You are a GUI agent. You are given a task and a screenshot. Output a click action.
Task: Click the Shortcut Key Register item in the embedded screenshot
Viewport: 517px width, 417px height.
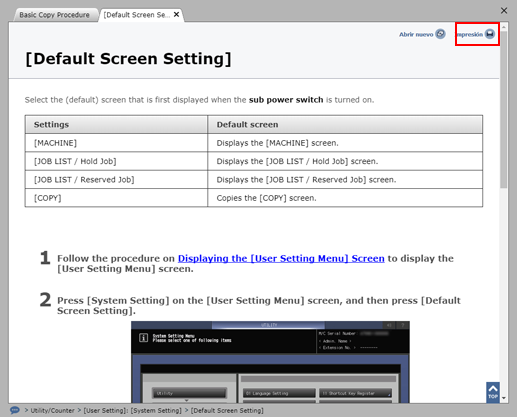click(355, 393)
